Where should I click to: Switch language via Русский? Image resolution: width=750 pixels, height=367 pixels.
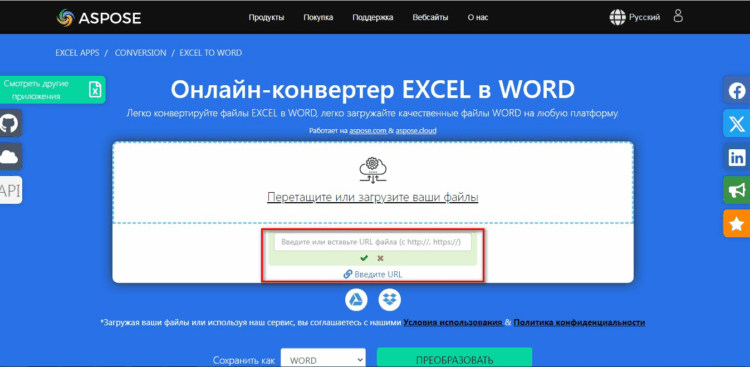pyautogui.click(x=644, y=17)
